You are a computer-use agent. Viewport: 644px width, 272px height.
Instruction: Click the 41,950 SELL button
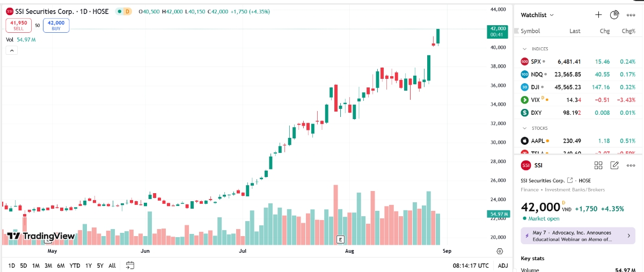click(x=19, y=25)
